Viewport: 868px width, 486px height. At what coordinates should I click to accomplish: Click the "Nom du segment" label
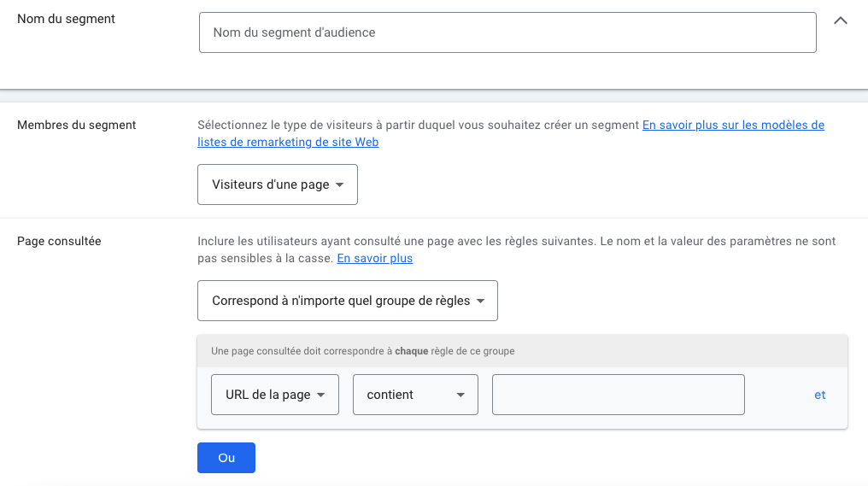(66, 19)
